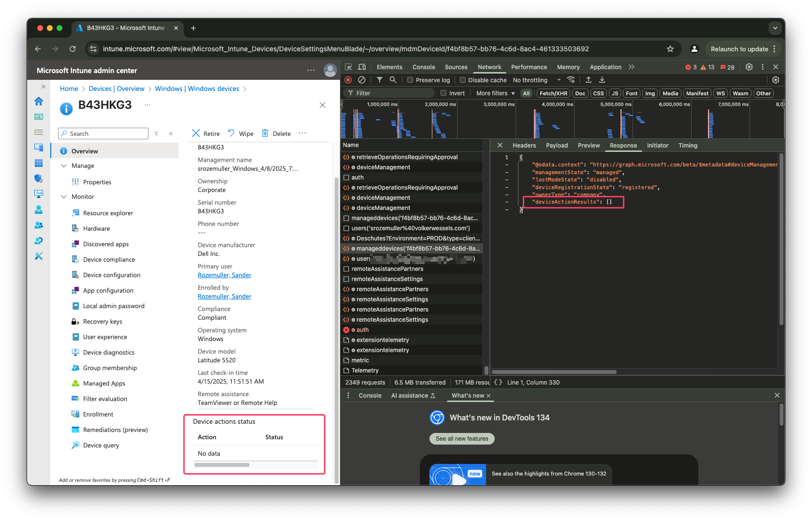Screen dimensions: 812x521
Task: Open network conditions wifi icon
Action: [571, 80]
